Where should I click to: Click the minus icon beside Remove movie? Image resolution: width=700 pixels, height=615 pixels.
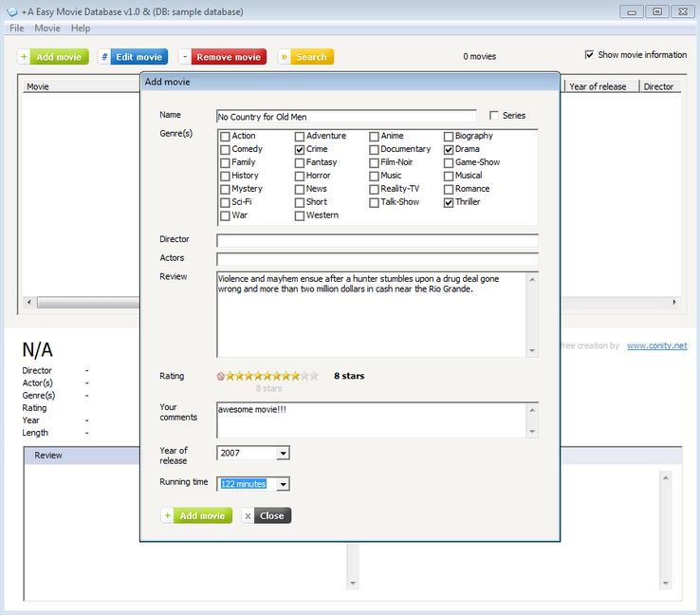pyautogui.click(x=185, y=57)
